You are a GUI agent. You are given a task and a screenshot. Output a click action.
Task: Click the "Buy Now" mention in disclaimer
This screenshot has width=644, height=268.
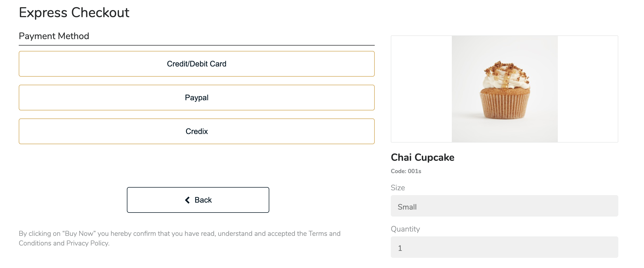click(x=79, y=234)
